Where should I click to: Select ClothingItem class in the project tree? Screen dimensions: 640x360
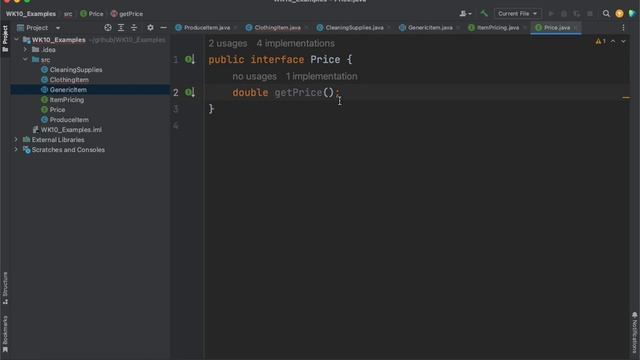[69, 80]
